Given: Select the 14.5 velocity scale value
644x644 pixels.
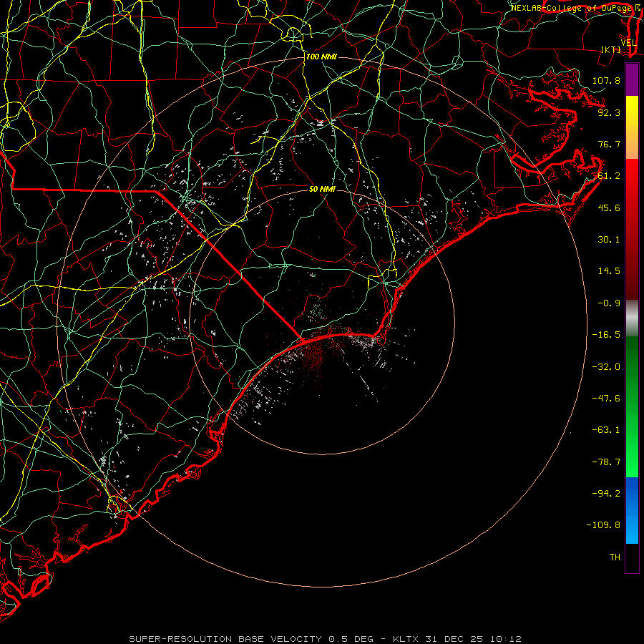Looking at the screenshot, I should pos(609,271).
